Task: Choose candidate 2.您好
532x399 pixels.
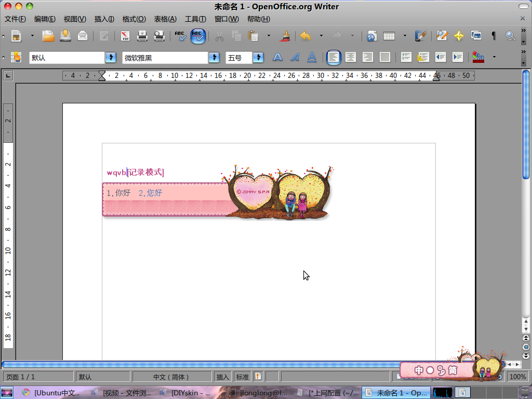Action: pyautogui.click(x=150, y=193)
